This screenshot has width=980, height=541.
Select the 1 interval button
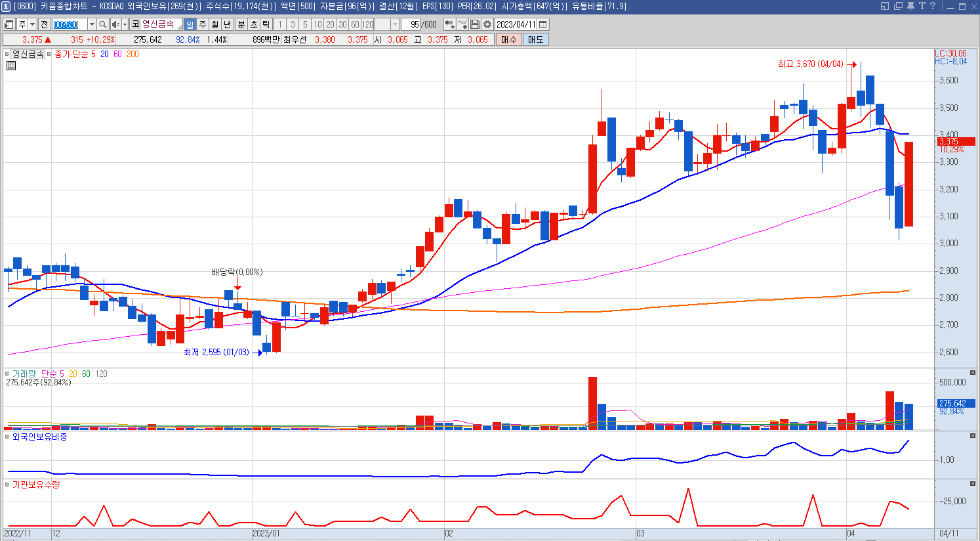(x=280, y=24)
